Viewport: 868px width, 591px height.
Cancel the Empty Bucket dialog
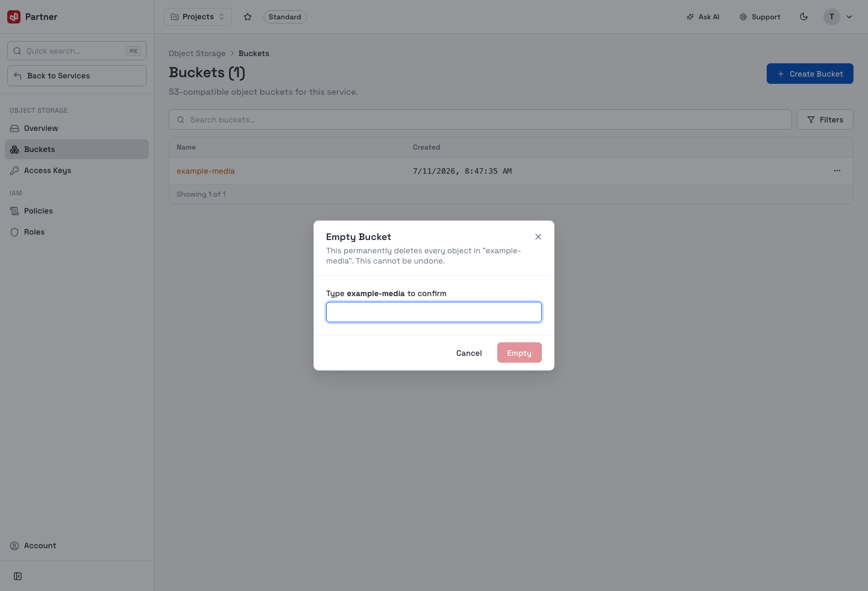coord(469,353)
